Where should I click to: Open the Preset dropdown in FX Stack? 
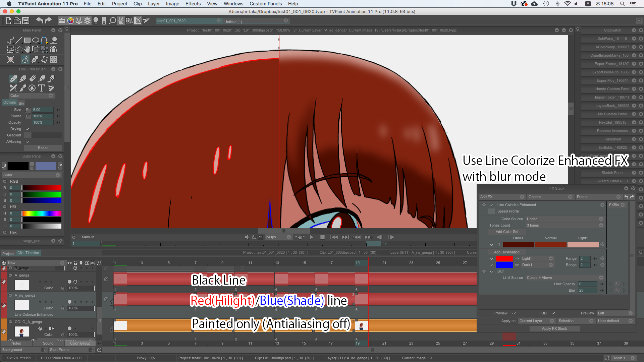tap(598, 197)
